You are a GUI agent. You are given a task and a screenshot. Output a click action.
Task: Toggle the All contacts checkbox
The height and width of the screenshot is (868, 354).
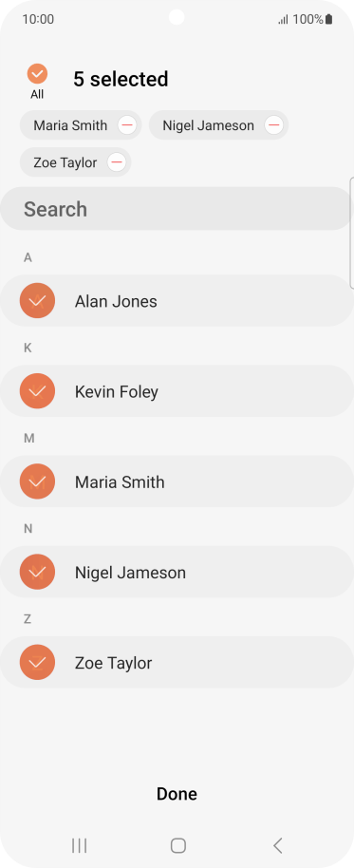[37, 74]
